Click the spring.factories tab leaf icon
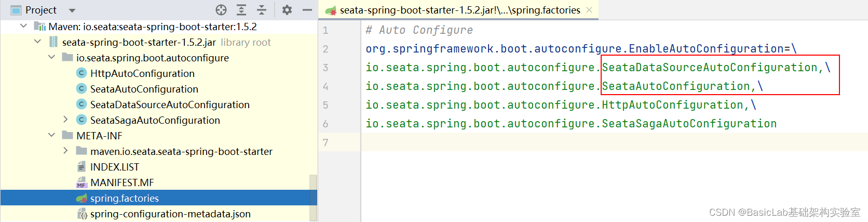 click(x=331, y=10)
